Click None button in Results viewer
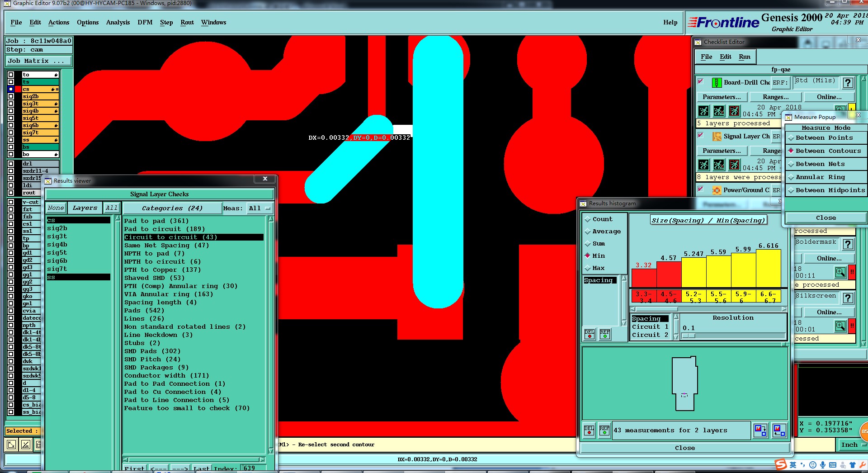The image size is (868, 473). coord(56,208)
